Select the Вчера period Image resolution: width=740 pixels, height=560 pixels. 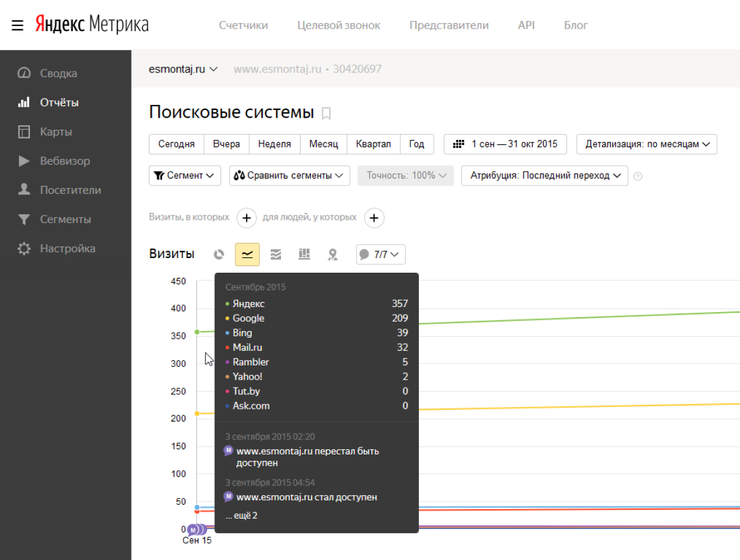(226, 144)
